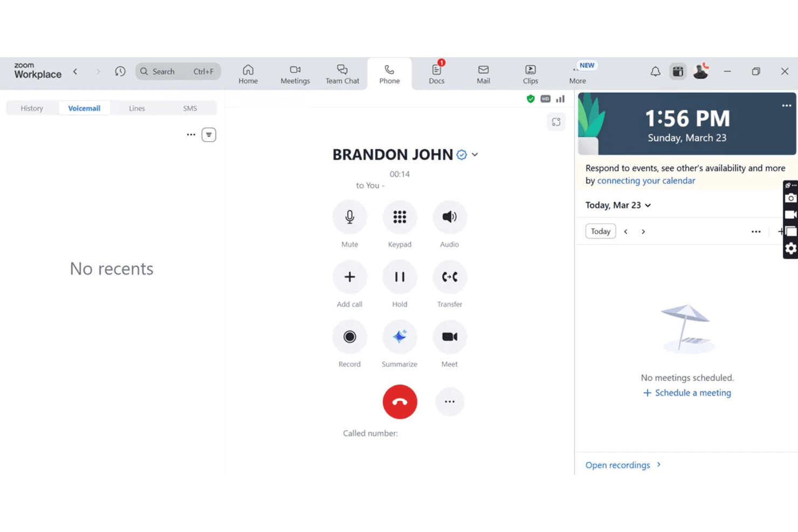Click Schedule a meeting link
Viewport: 798px width, 532px height.
tap(687, 393)
